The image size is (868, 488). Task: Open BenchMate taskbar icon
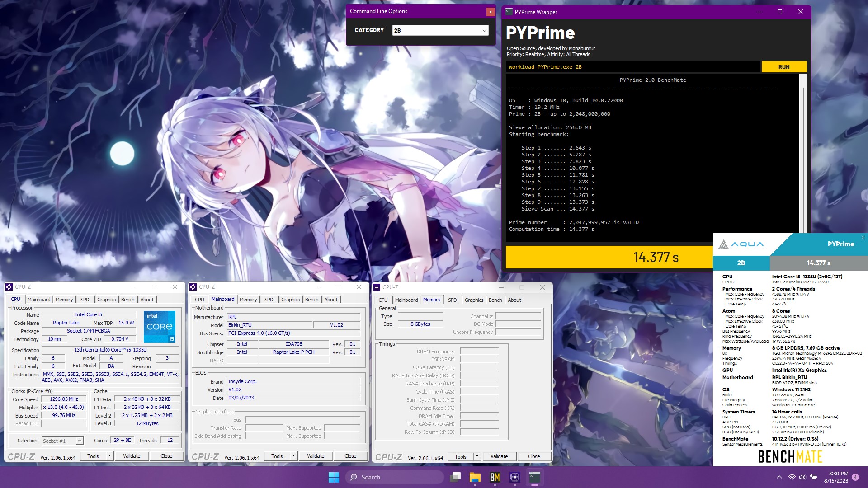(x=495, y=477)
